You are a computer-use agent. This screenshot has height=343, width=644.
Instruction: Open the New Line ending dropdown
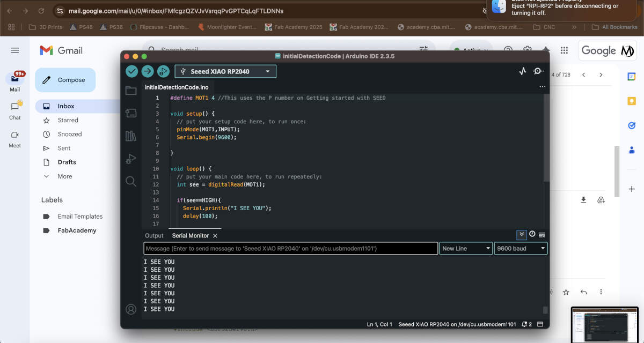click(x=466, y=249)
